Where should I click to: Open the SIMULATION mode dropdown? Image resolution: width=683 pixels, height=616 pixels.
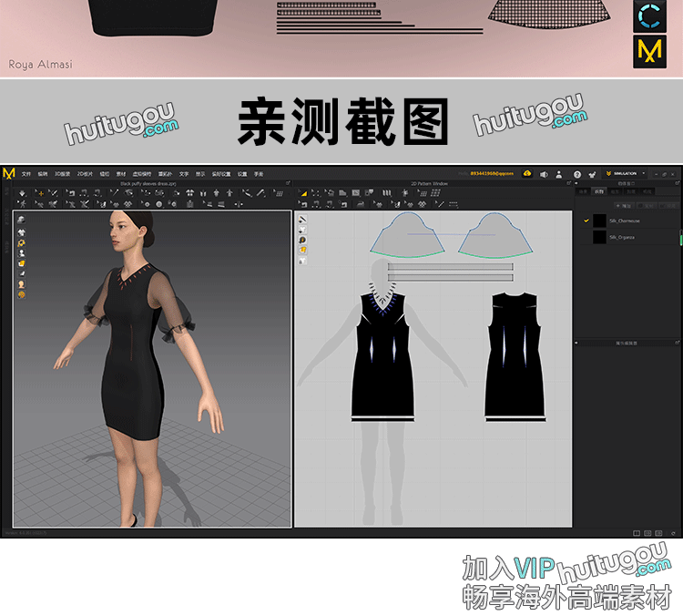click(x=625, y=173)
